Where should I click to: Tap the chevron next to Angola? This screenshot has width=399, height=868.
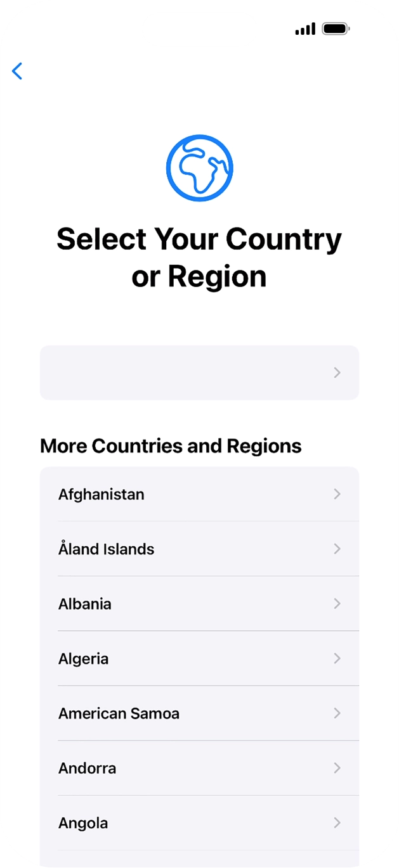337,822
